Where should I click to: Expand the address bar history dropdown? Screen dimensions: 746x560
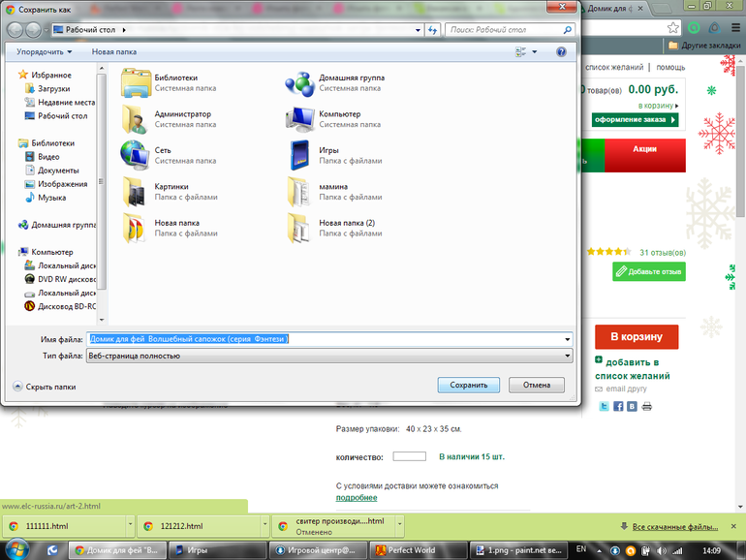418,30
